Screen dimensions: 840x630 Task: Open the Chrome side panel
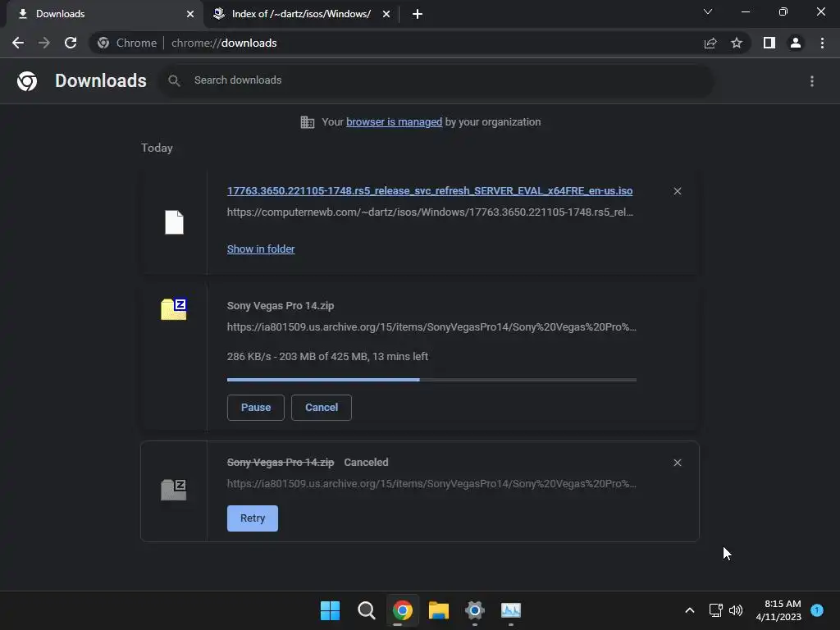(769, 43)
